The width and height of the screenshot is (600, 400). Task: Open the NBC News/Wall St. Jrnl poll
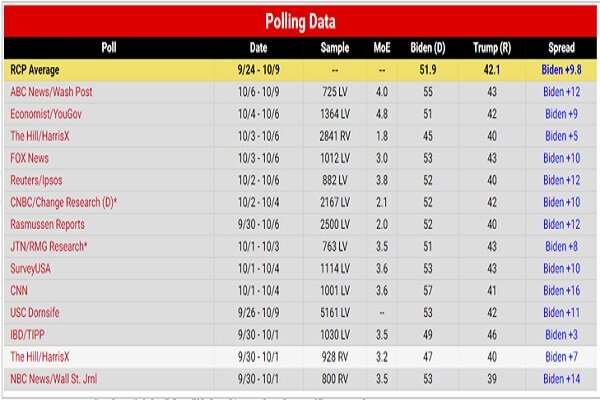[54, 379]
